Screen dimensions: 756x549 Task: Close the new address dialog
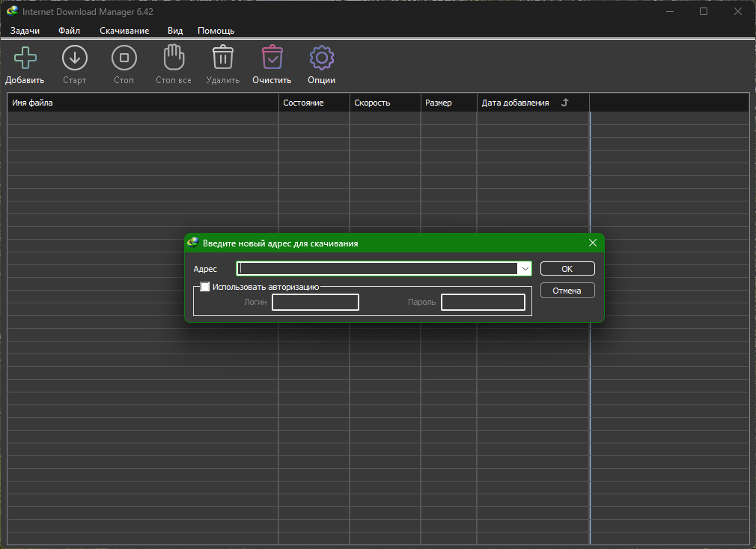592,243
